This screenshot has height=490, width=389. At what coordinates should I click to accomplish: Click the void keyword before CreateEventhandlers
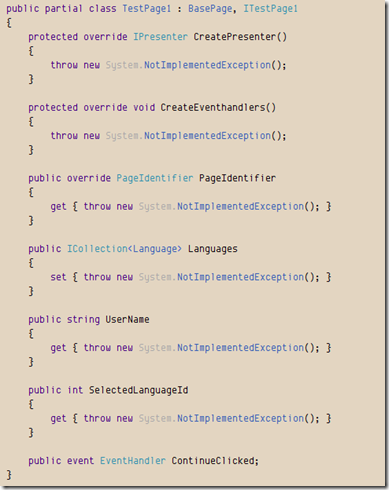click(144, 107)
